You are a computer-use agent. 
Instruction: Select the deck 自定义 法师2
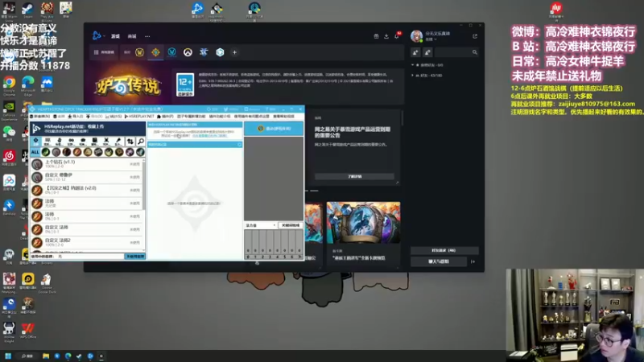pyautogui.click(x=87, y=242)
